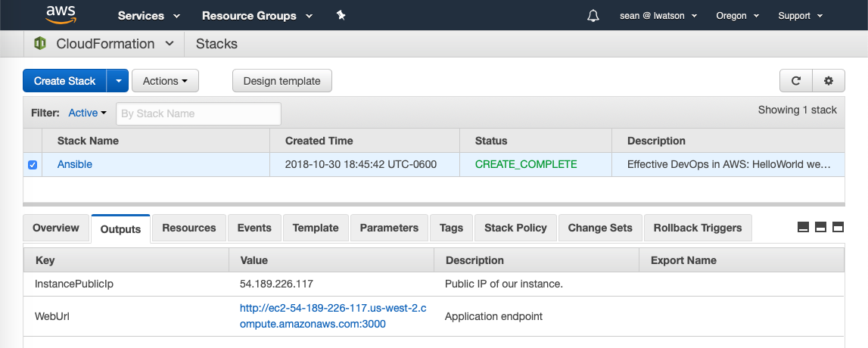This screenshot has width=868, height=348.
Task: Open the Ansible stack link
Action: [x=75, y=164]
